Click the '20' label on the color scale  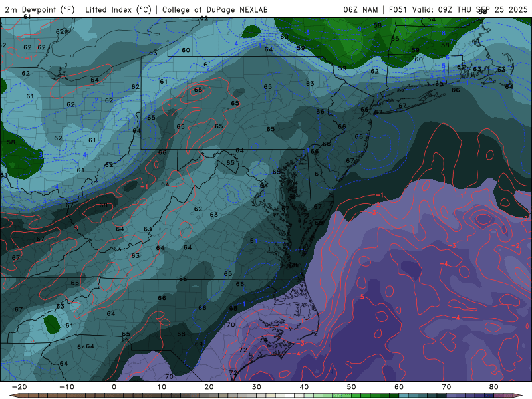(x=209, y=387)
